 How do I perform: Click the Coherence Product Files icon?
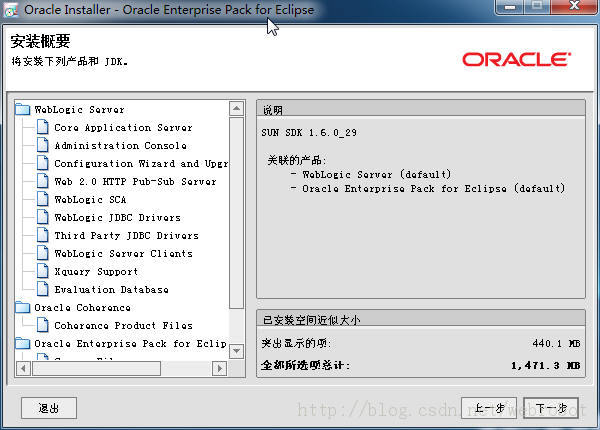(x=42, y=325)
